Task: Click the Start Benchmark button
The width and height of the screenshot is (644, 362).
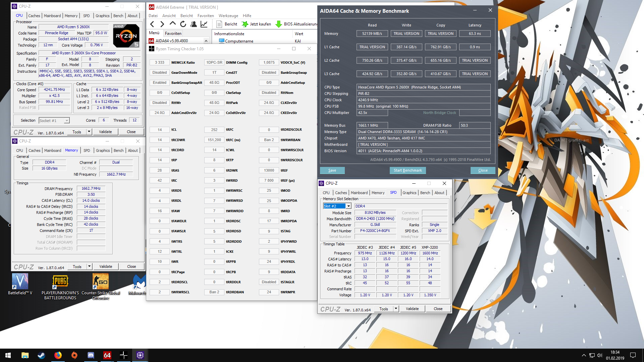Action: point(408,170)
